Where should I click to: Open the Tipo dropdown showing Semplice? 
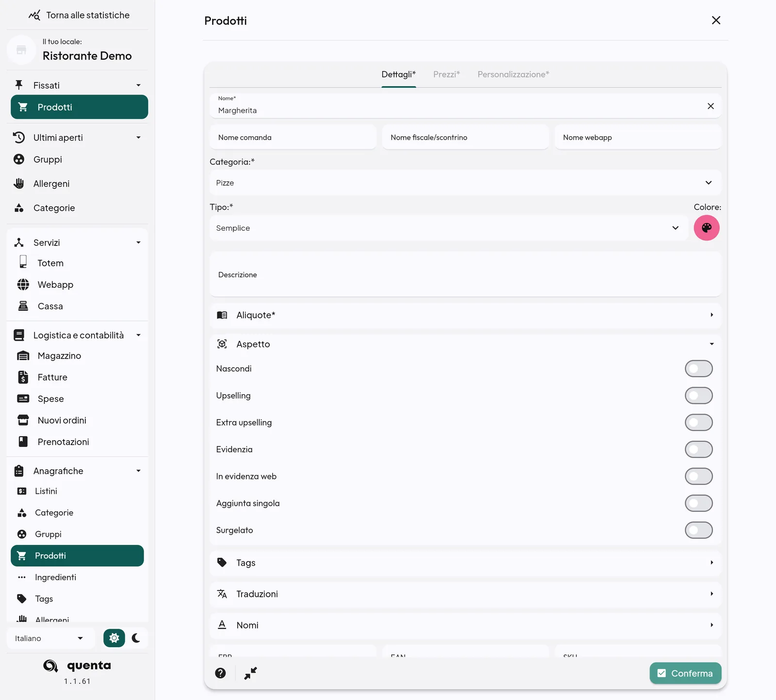449,228
